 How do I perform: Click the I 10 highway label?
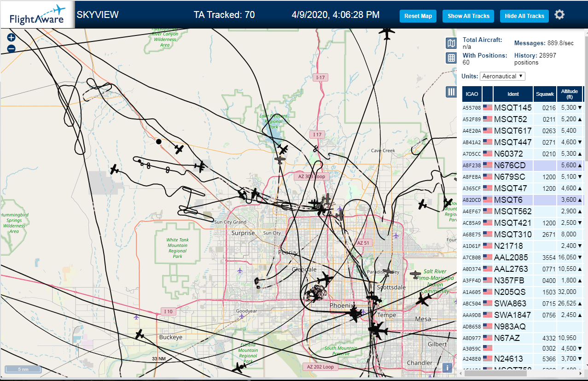(168, 312)
